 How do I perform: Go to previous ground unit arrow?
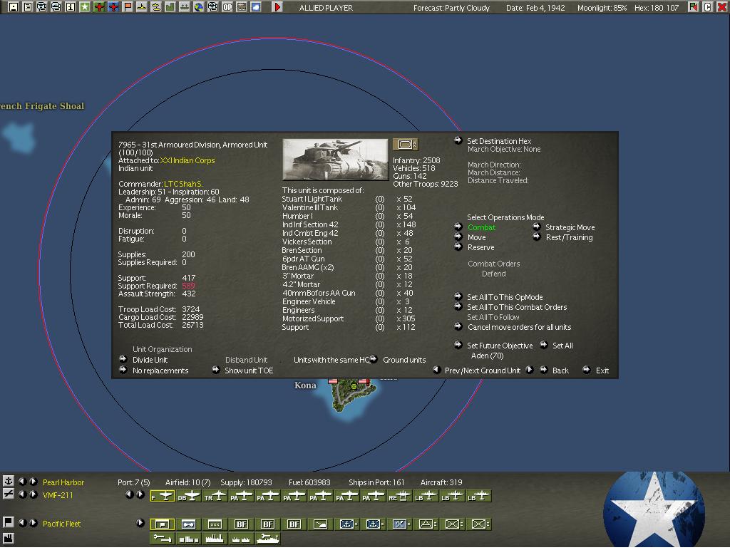(x=437, y=370)
